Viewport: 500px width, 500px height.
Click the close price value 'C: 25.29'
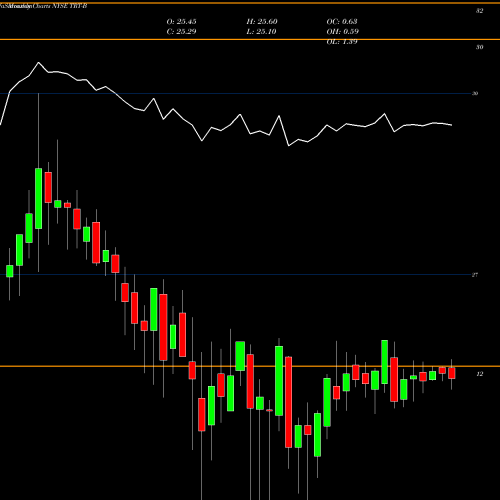click(x=181, y=32)
